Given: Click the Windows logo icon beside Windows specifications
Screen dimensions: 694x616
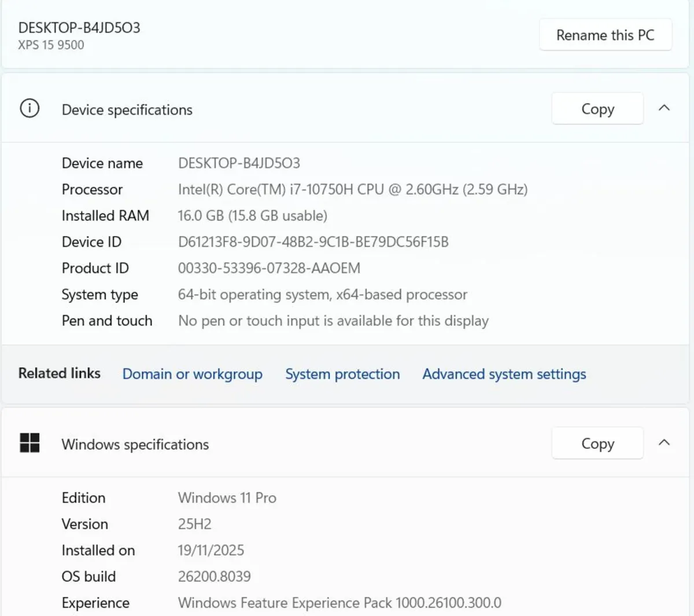Looking at the screenshot, I should click(29, 443).
